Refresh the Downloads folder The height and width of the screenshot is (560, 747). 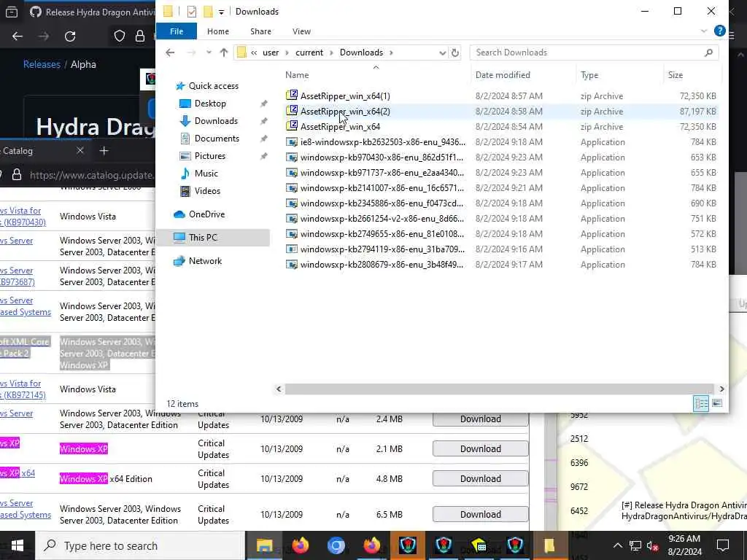[455, 52]
